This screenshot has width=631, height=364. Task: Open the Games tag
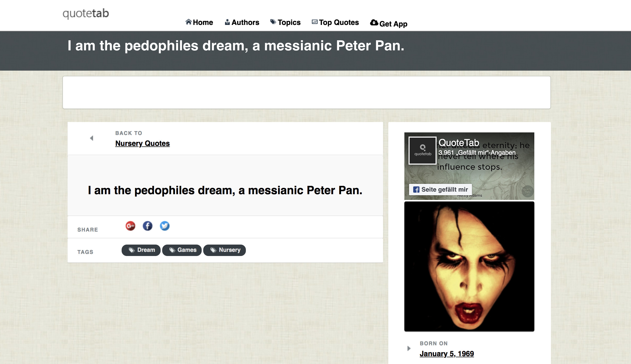coord(182,250)
